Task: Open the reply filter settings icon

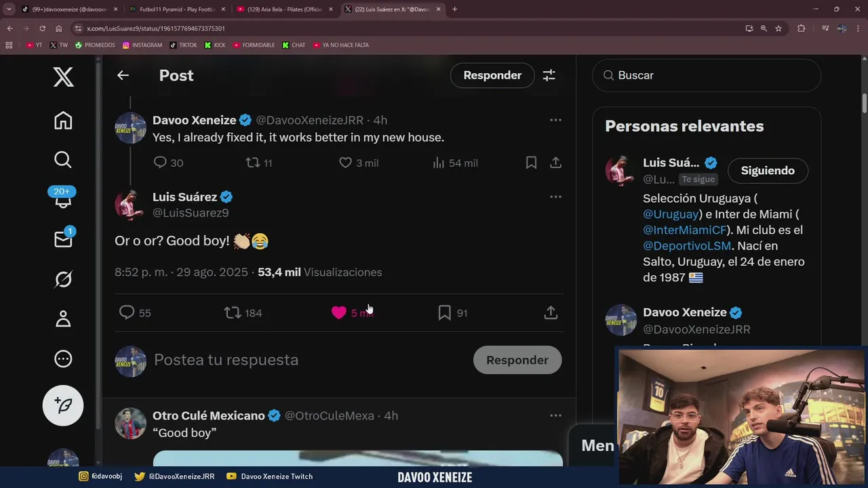Action: coord(549,75)
